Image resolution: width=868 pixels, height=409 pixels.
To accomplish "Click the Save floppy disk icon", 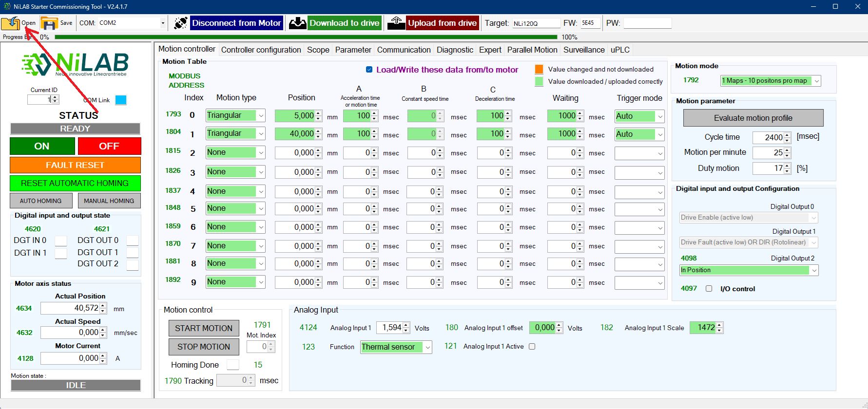I will pyautogui.click(x=49, y=23).
